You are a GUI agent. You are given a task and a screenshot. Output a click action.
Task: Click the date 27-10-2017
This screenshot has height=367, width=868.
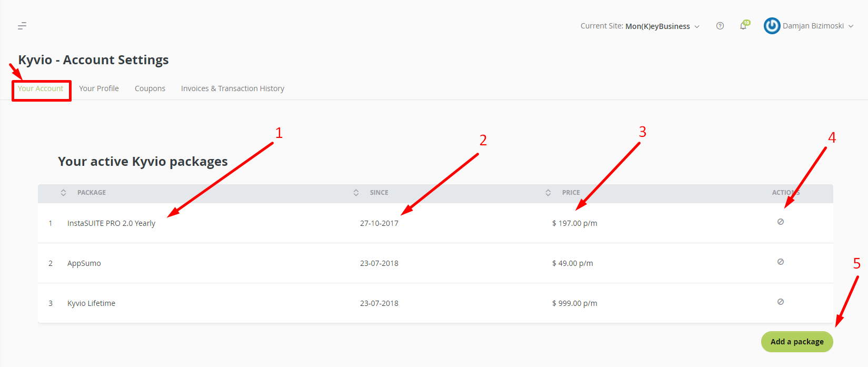coord(379,223)
